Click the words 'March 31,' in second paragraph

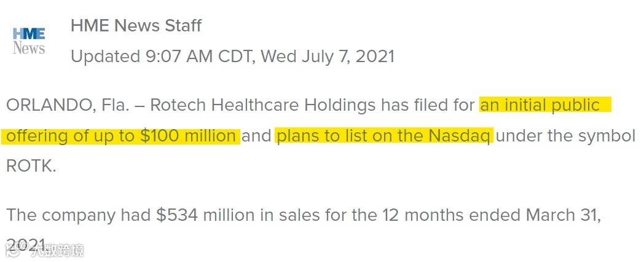click(563, 215)
